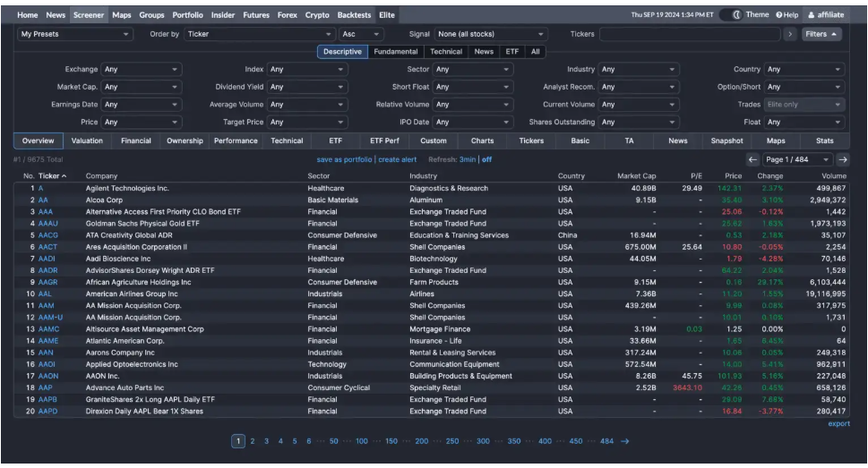
Task: Switch to the Technical filter tab
Action: [x=446, y=51]
